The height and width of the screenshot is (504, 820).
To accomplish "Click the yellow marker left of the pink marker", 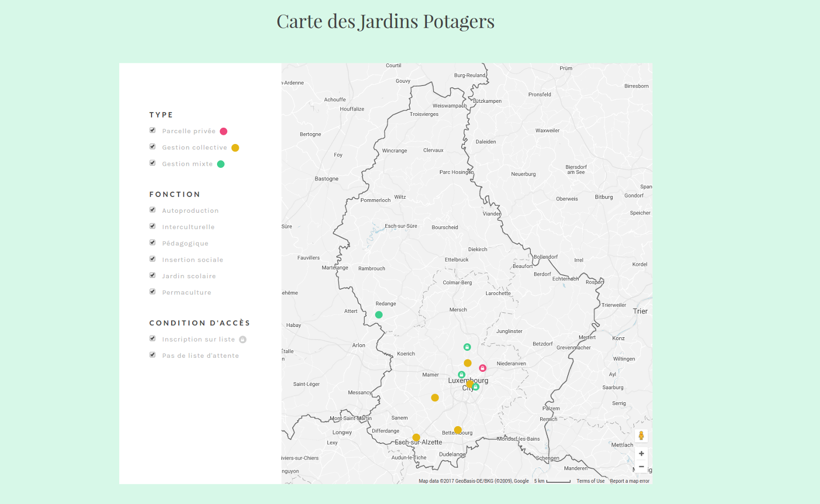I will point(468,363).
